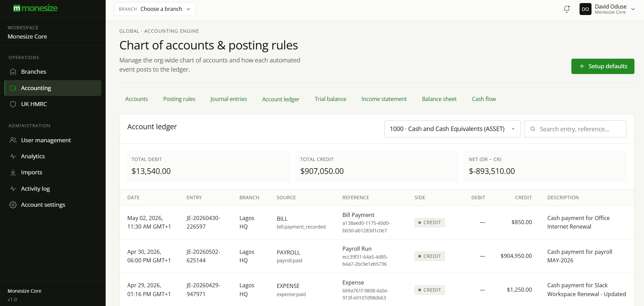Click the payroll MAY-2026 description

point(580,256)
